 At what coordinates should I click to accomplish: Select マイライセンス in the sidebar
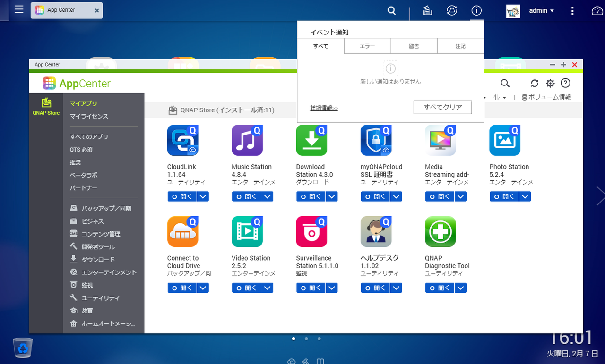point(89,116)
